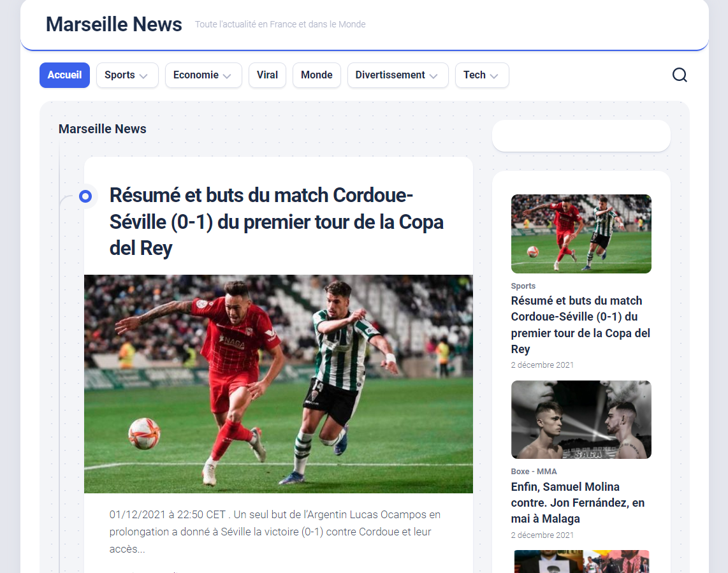This screenshot has width=728, height=573.
Task: Click the empty sidebar search box
Action: 581,136
